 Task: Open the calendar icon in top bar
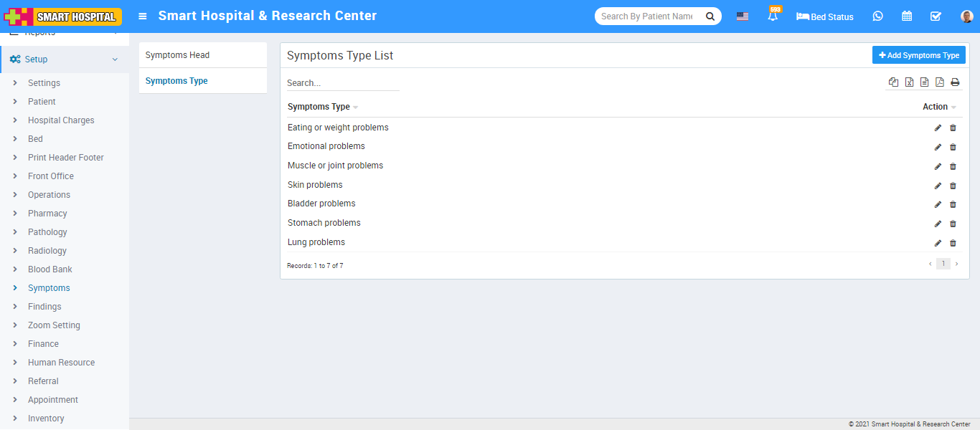(907, 16)
